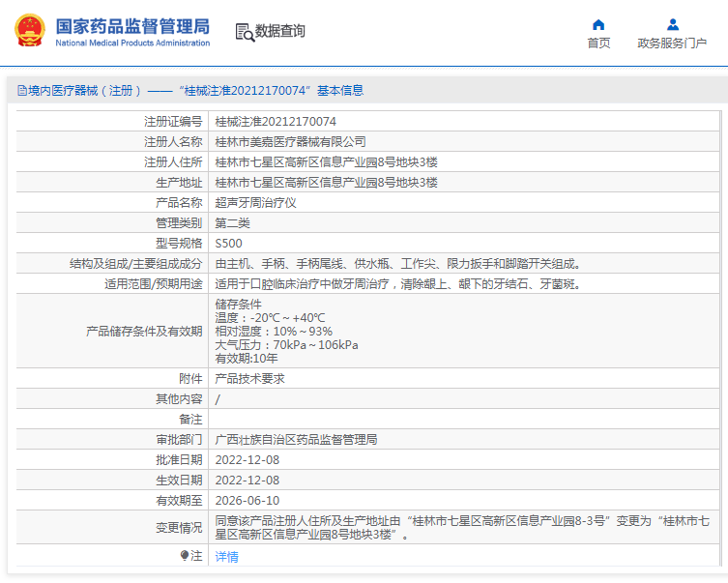The image size is (728, 583).
Task: Click the 管理类别 row label
Action: coord(179,223)
